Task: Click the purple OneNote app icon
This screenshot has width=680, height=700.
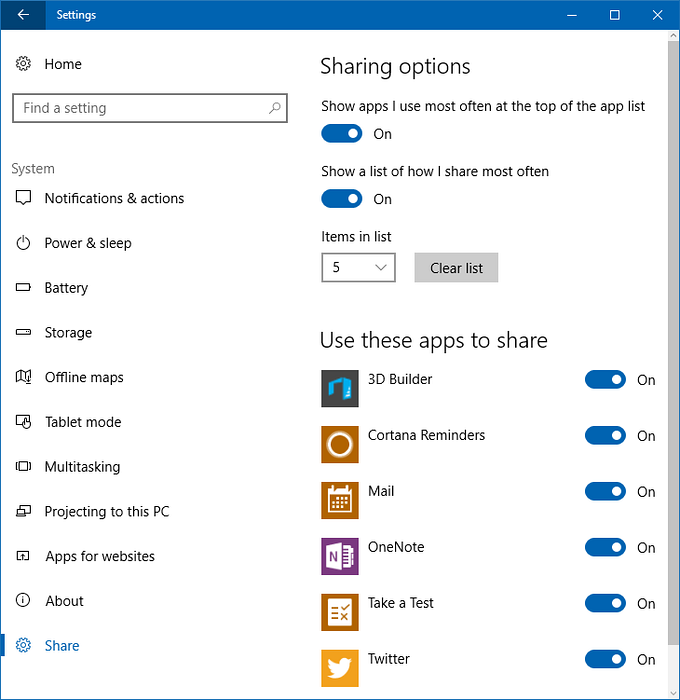Action: (x=340, y=556)
